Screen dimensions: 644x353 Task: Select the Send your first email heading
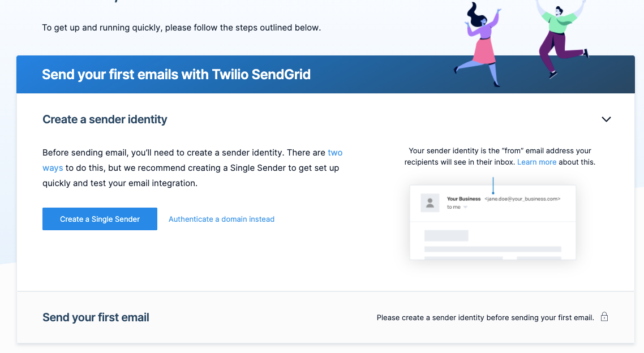click(96, 317)
